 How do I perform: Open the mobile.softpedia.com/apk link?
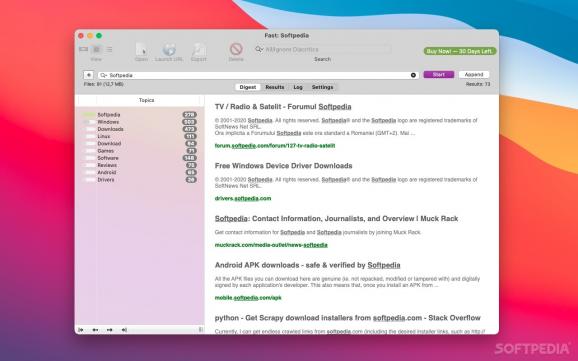click(x=248, y=298)
